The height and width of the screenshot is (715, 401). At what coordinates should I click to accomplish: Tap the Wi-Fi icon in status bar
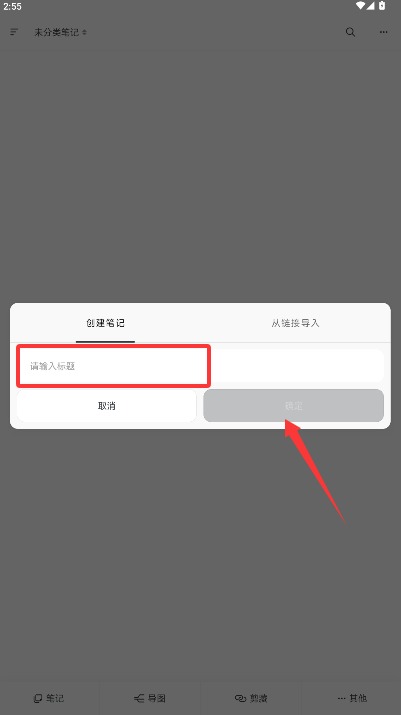(x=361, y=5)
